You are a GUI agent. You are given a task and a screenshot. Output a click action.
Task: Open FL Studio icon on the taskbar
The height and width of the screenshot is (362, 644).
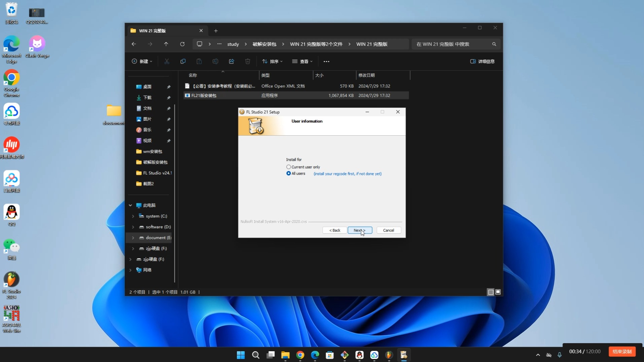coord(389,355)
